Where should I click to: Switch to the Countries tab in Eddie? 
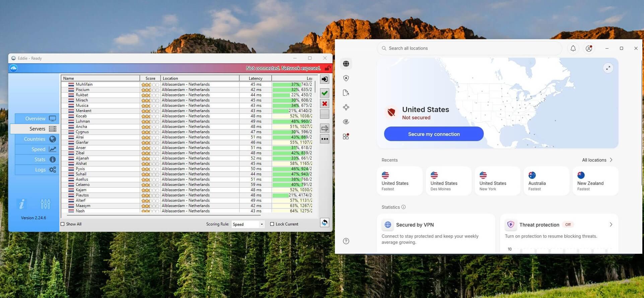(37, 139)
